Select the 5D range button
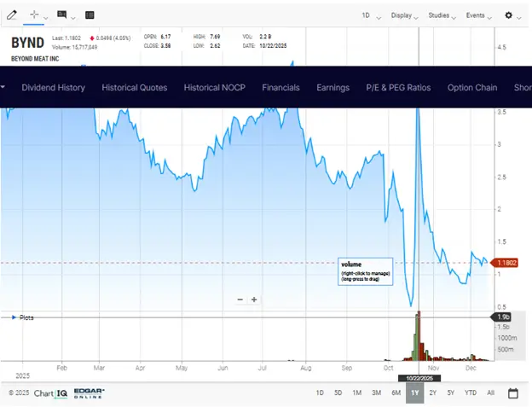 (x=338, y=392)
